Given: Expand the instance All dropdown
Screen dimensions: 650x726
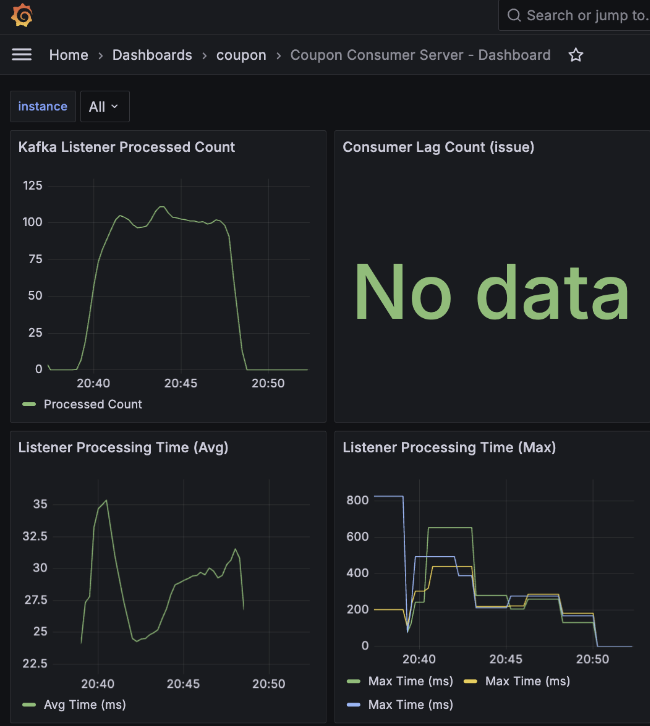Looking at the screenshot, I should tap(104, 107).
